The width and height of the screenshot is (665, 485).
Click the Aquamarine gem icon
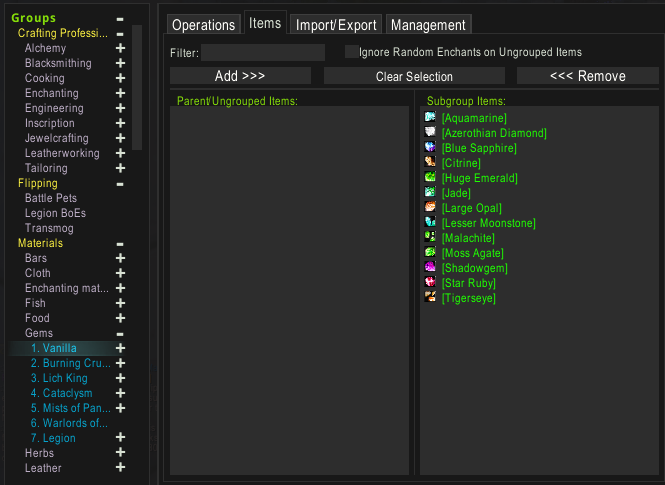(430, 118)
